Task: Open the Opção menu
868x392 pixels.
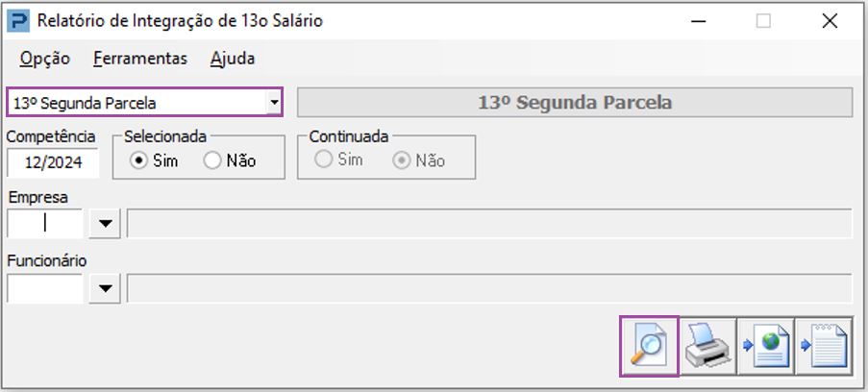Action: coord(45,59)
